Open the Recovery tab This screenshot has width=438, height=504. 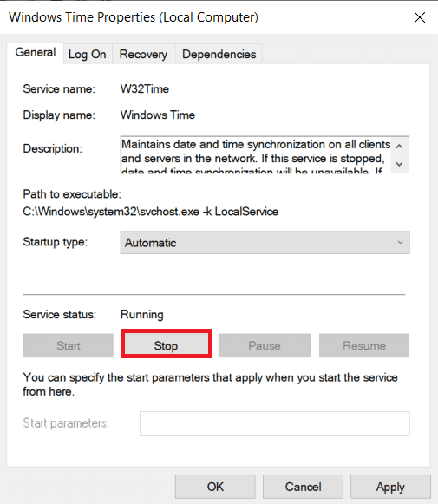143,55
